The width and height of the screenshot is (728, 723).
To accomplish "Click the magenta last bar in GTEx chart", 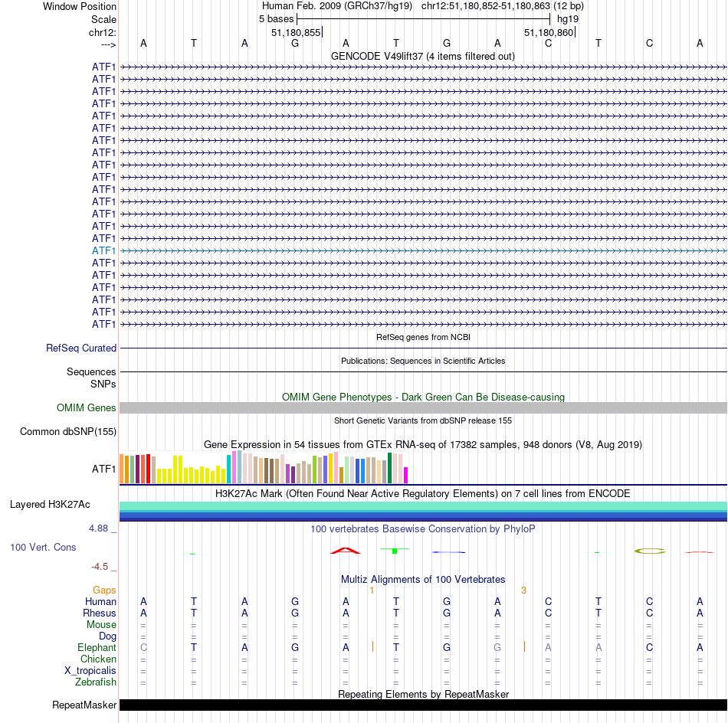I will coord(406,476).
